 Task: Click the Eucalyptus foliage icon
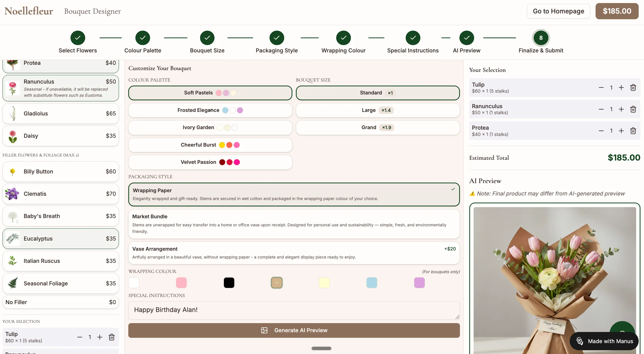[12, 239]
